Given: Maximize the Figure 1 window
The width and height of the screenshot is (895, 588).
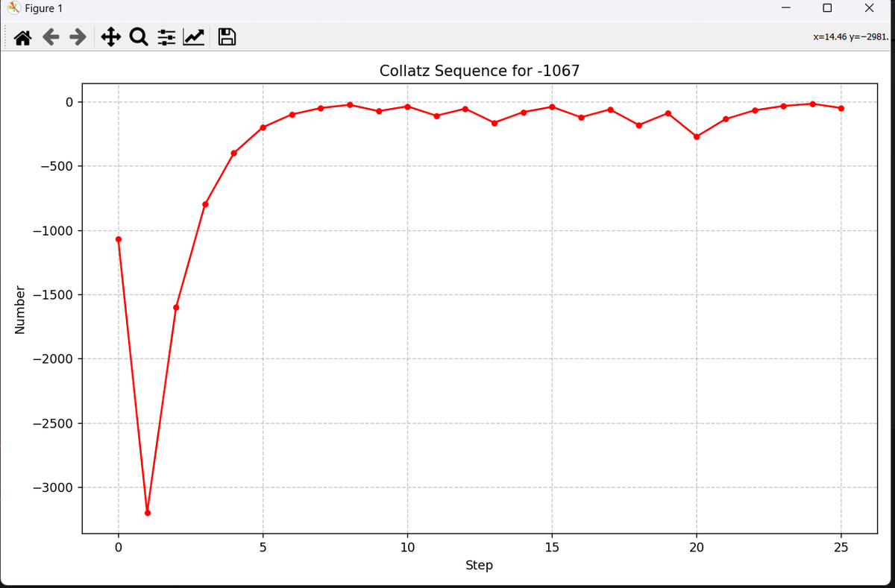Looking at the screenshot, I should coord(827,8).
